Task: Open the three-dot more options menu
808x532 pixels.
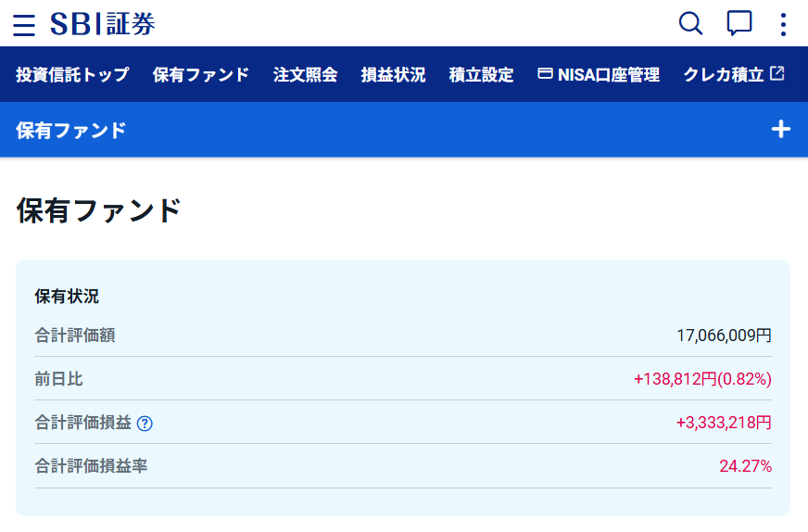Action: (783, 24)
